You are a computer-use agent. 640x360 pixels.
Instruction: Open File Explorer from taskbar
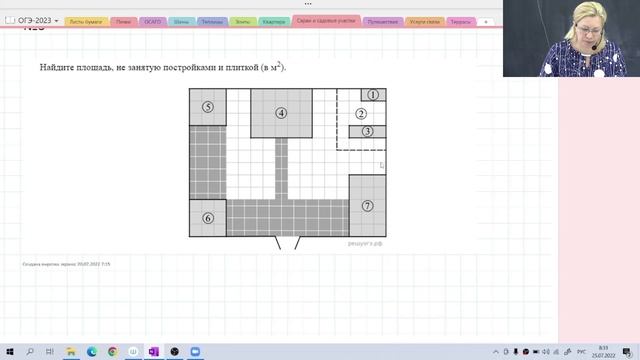pyautogui.click(x=71, y=351)
